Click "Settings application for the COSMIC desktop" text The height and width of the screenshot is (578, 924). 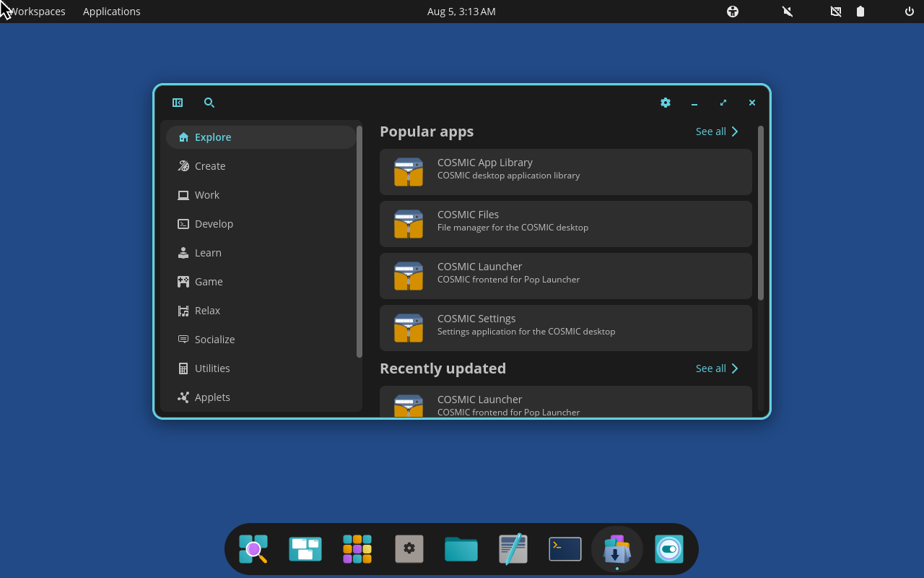[526, 332]
